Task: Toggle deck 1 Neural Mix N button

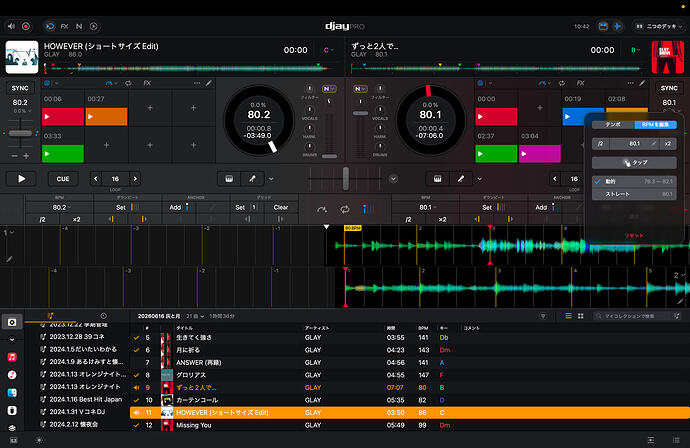Action: [328, 88]
